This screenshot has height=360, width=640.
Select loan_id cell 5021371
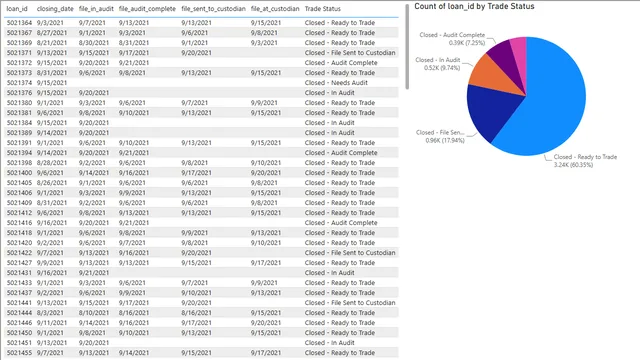coord(19,53)
